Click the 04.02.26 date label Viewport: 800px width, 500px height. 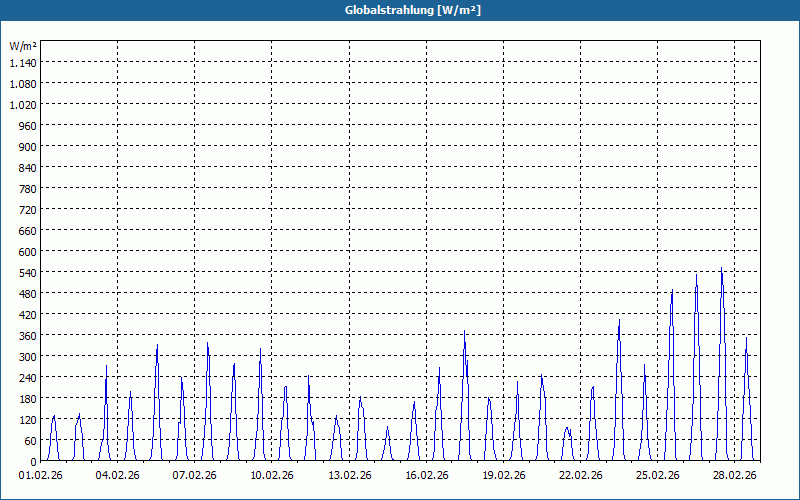pos(117,476)
